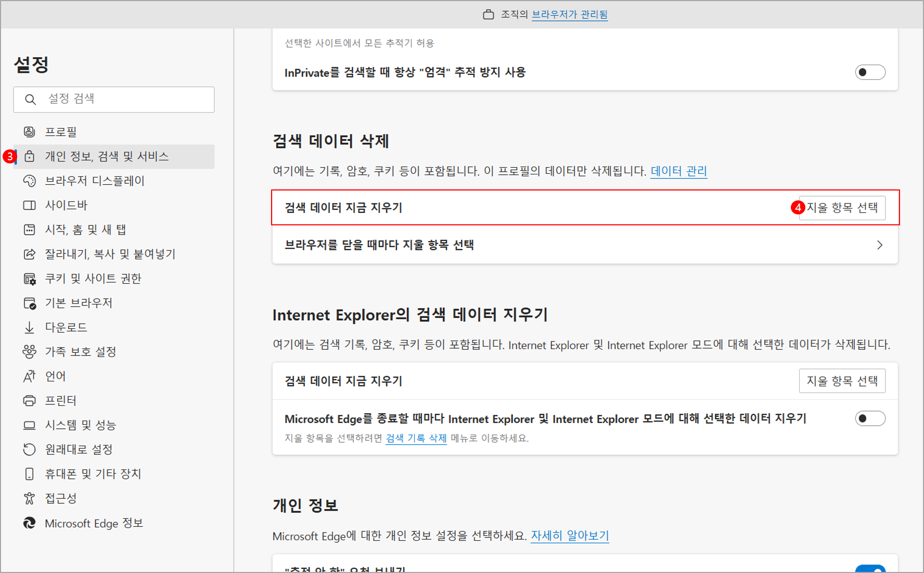Click the Sidebar panel icon
924x573 pixels.
click(30, 205)
